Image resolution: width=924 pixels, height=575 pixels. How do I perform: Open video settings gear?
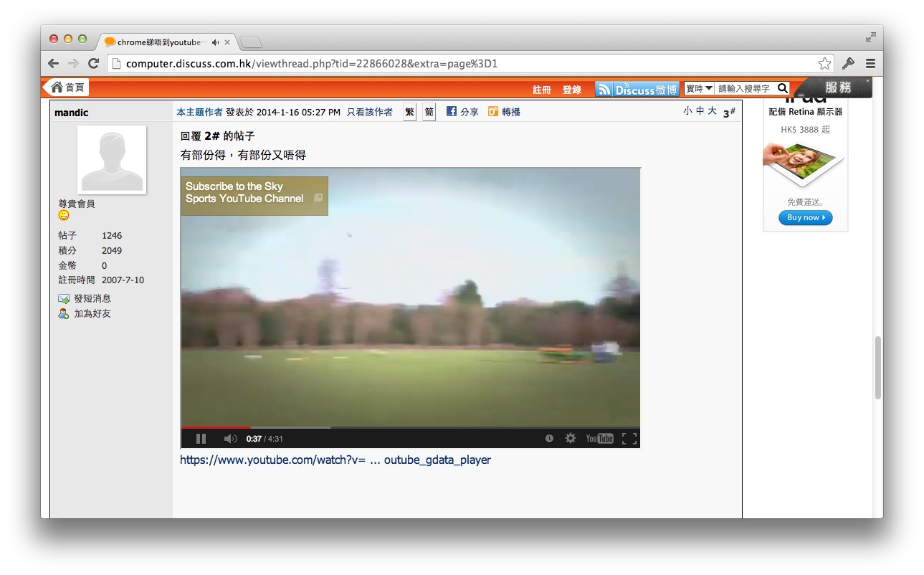pyautogui.click(x=571, y=438)
